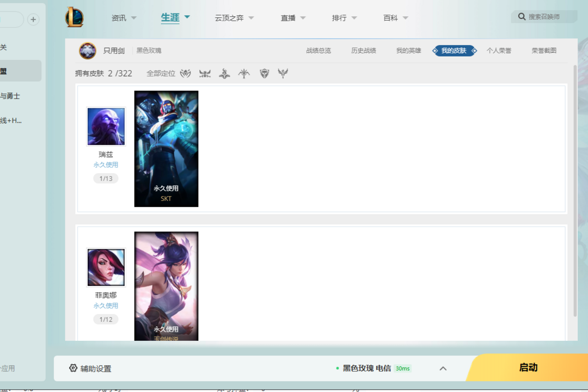Select the 瑞兹 champion portrait
This screenshot has width=588, height=392.
click(x=106, y=126)
